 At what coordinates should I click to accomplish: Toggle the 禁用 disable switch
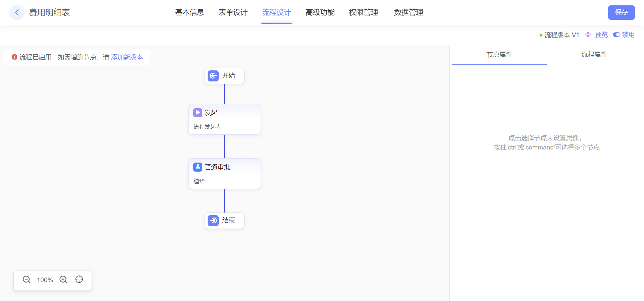point(616,35)
